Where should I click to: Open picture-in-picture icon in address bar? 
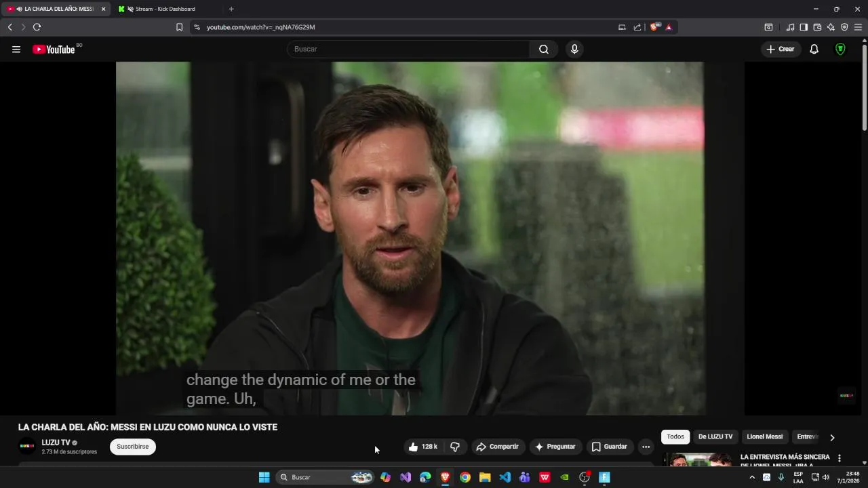tap(622, 27)
